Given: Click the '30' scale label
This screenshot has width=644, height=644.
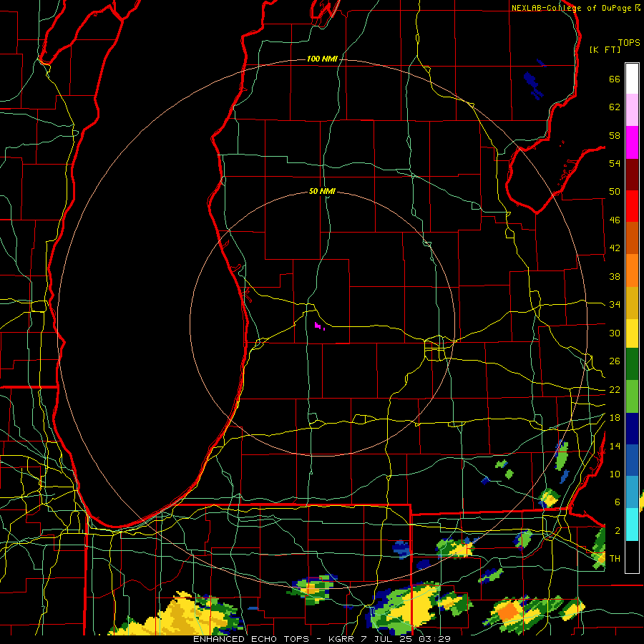Looking at the screenshot, I should 615,333.
